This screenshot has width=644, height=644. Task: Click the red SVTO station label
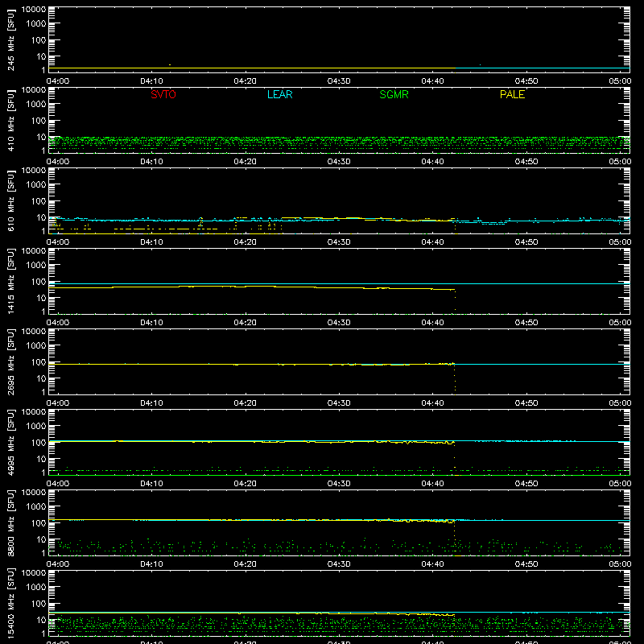point(163,94)
